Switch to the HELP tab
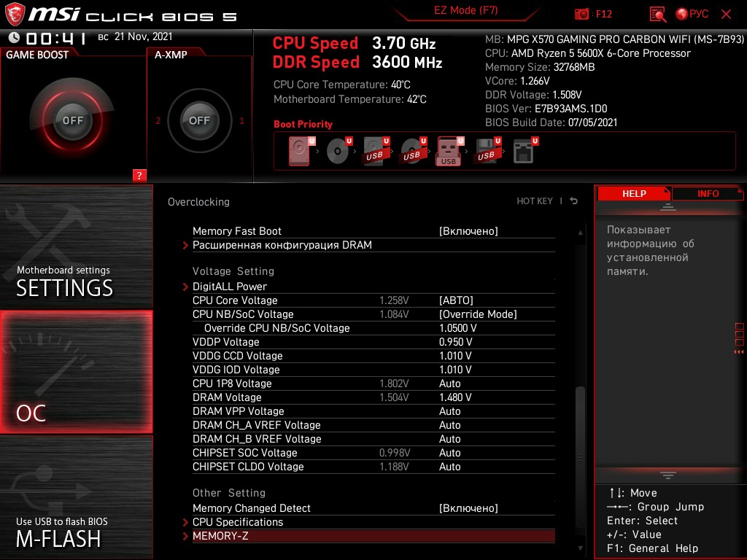The width and height of the screenshot is (747, 560). (x=634, y=193)
